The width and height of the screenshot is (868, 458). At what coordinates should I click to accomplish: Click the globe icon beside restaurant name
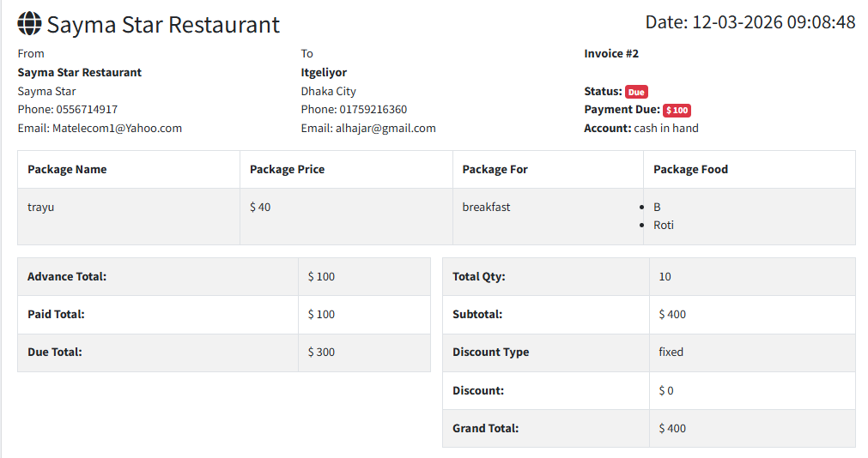[x=29, y=24]
